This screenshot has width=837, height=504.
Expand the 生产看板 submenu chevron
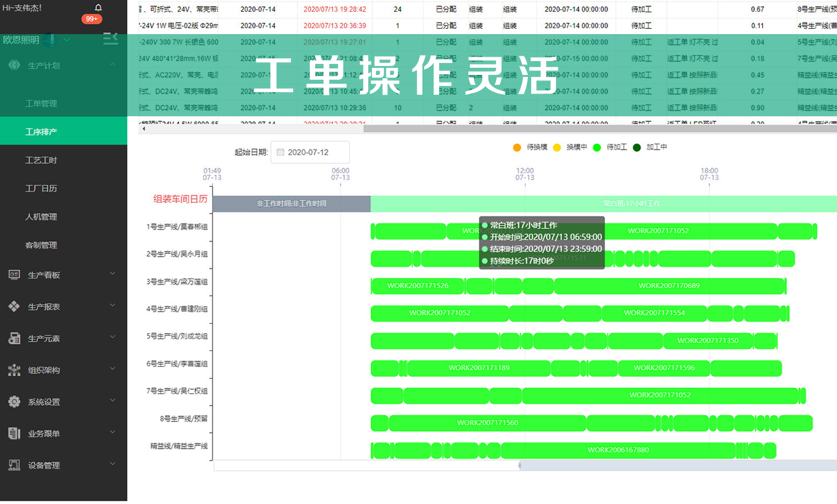click(112, 274)
